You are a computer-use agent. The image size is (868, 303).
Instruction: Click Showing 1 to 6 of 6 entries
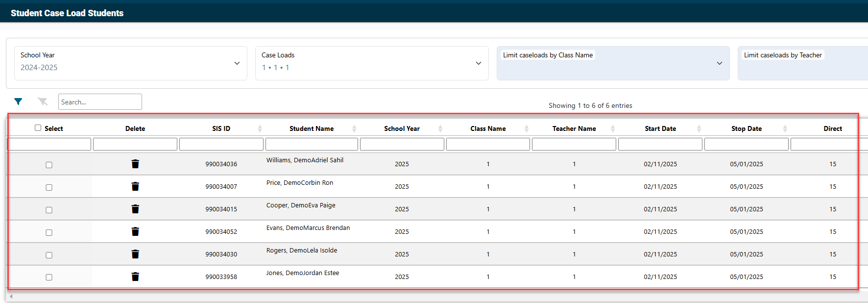(590, 105)
